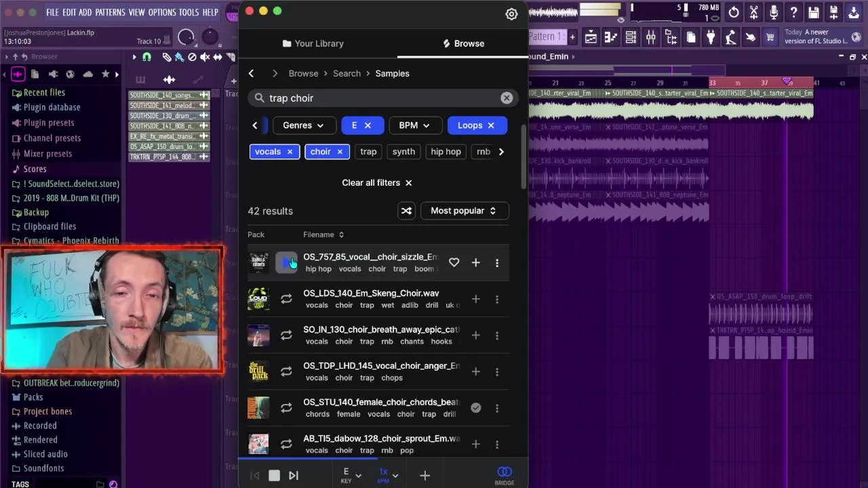Remove the E key filter
The height and width of the screenshot is (488, 868).
click(368, 125)
